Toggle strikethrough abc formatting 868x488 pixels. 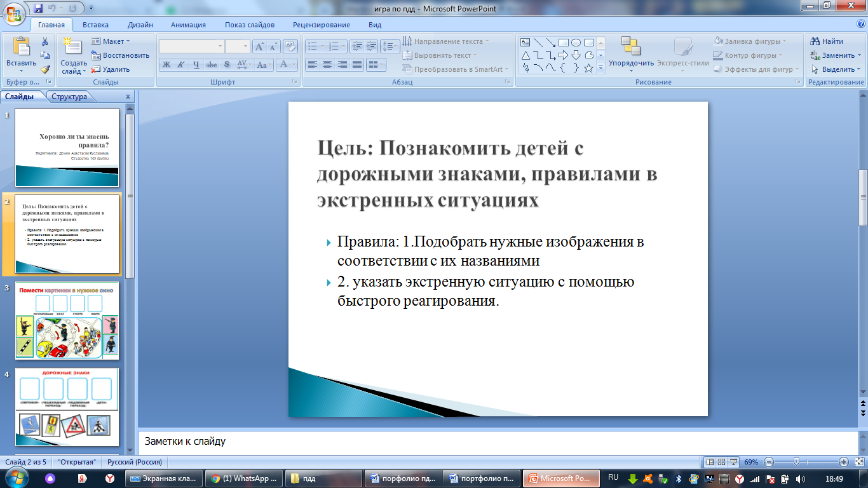pyautogui.click(x=212, y=64)
